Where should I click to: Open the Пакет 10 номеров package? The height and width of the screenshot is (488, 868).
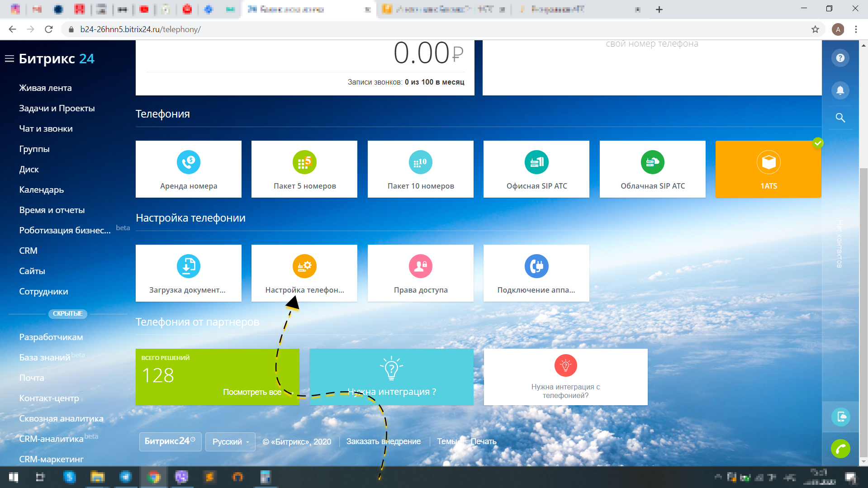(420, 169)
